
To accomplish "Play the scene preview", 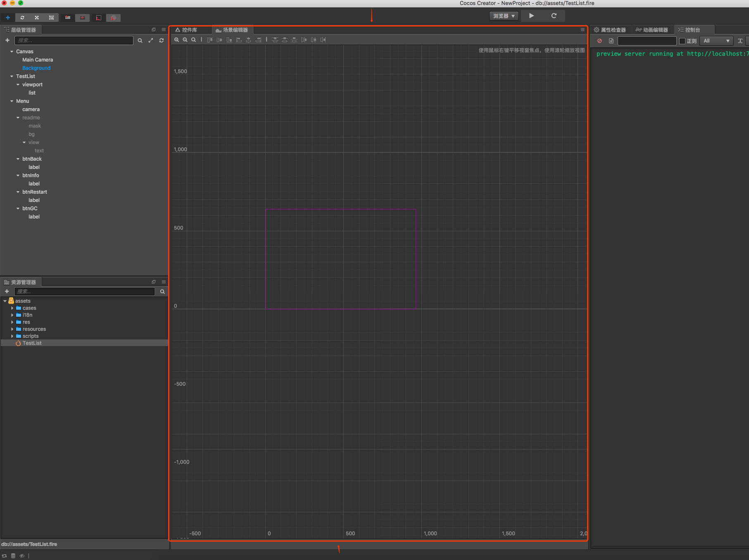I will click(x=532, y=16).
